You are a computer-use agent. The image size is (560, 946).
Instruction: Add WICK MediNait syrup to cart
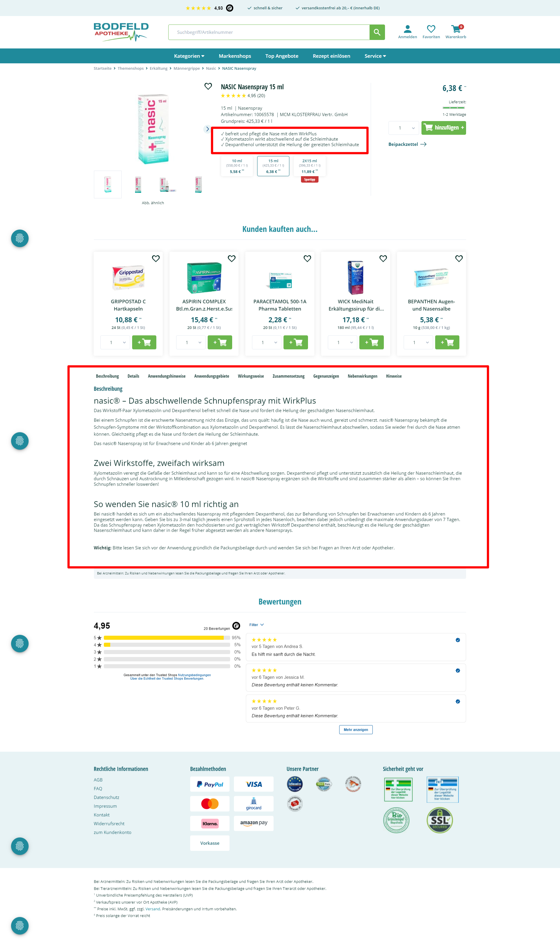371,342
